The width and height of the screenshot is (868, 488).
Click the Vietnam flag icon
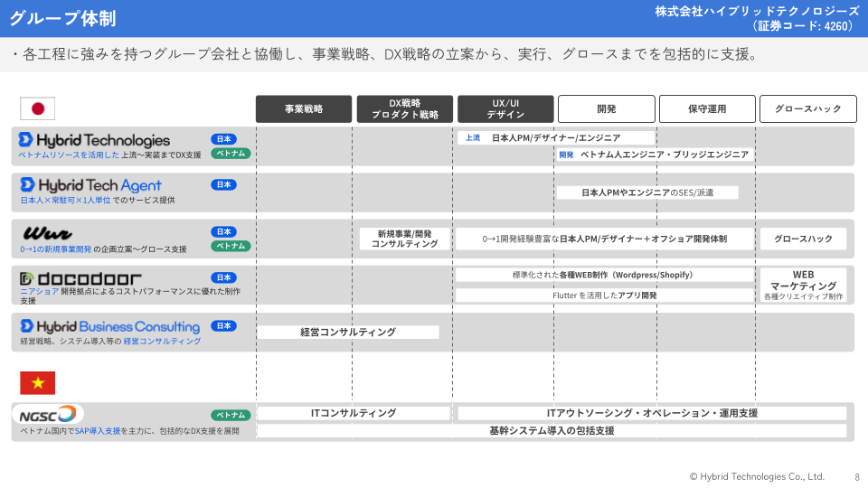pos(38,383)
